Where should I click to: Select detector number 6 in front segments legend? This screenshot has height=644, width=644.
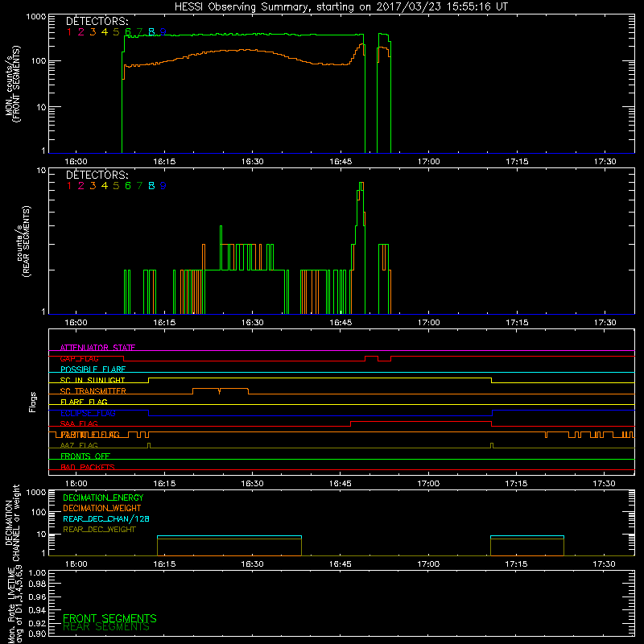point(128,31)
